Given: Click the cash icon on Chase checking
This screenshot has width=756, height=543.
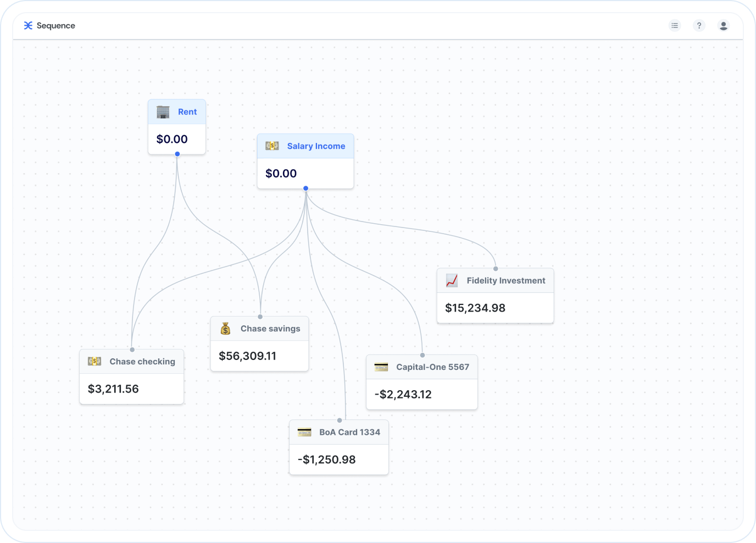Looking at the screenshot, I should 94,362.
